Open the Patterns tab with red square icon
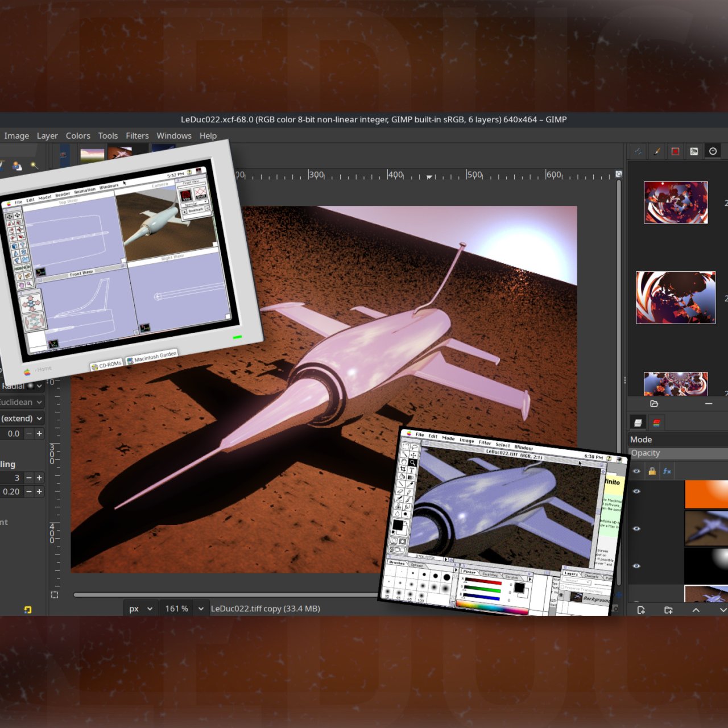This screenshot has width=728, height=728. (x=675, y=151)
